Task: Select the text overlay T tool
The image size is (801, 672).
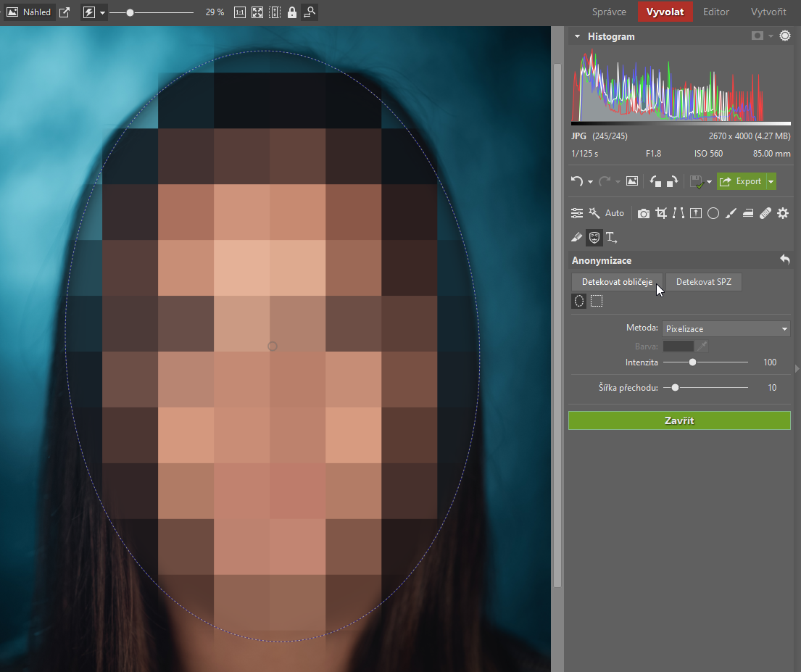Action: (611, 237)
